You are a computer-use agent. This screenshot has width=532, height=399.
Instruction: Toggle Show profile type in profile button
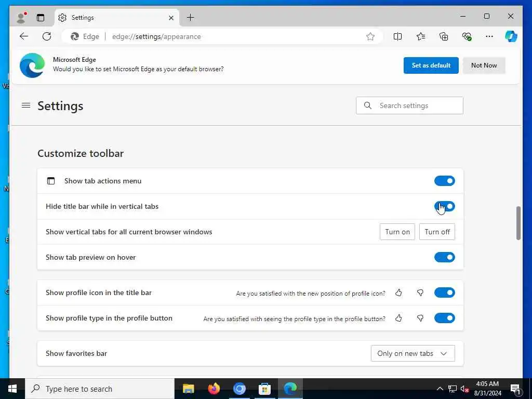[x=445, y=318]
